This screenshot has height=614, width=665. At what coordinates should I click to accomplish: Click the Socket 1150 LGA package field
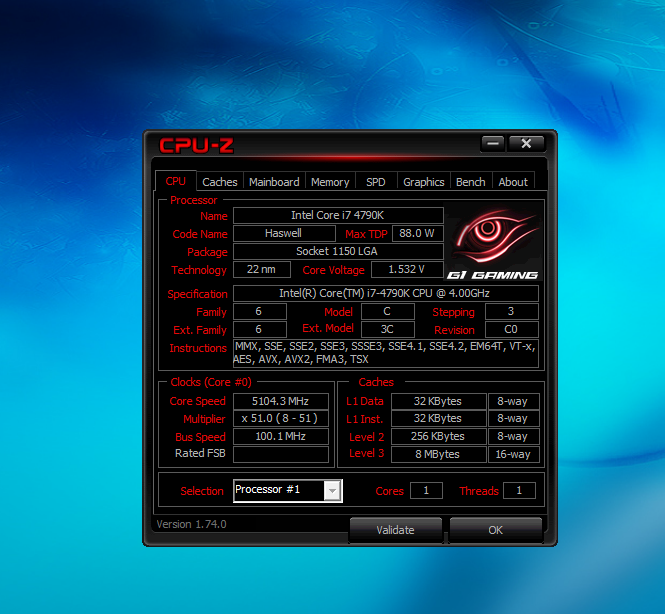(x=338, y=251)
